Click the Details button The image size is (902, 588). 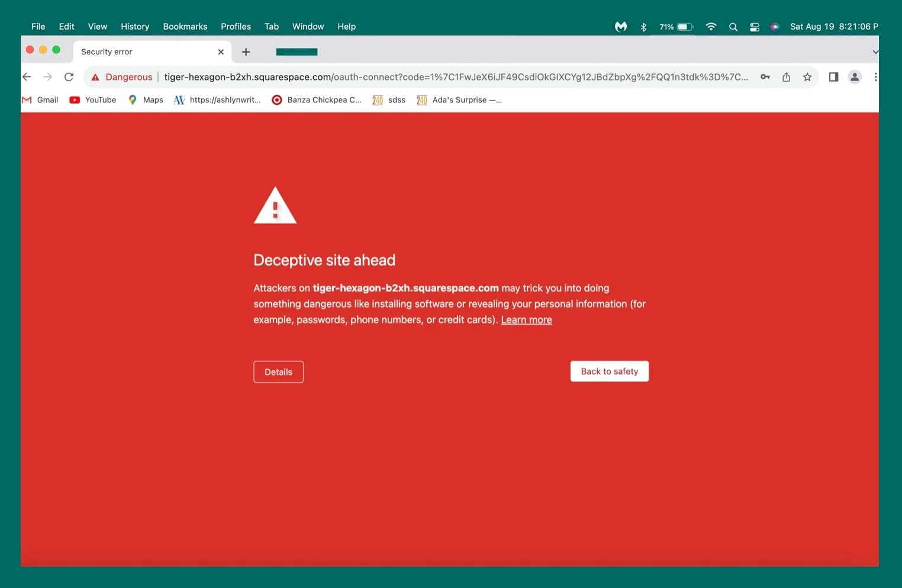pos(278,371)
